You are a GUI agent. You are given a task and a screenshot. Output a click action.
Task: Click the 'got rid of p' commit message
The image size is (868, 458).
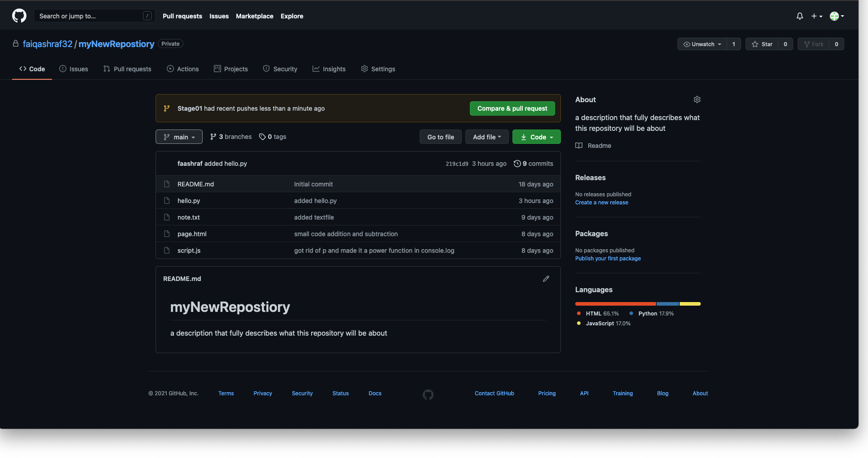tap(374, 251)
